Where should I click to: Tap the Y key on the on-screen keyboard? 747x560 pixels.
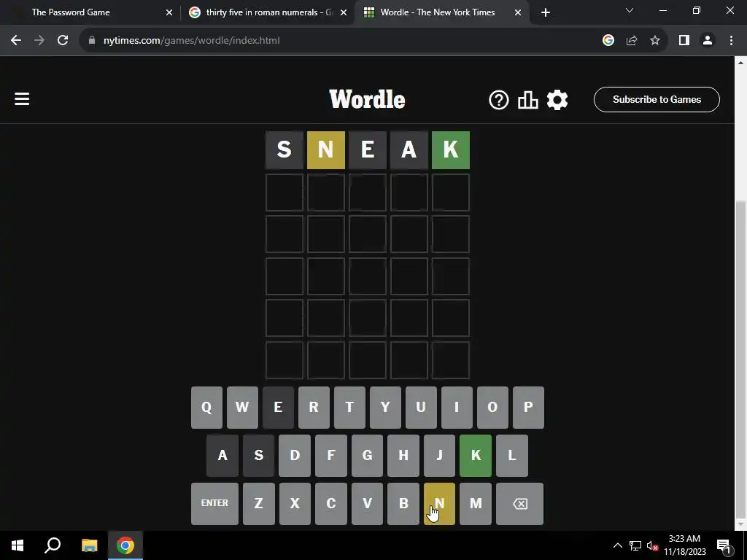[x=385, y=408]
